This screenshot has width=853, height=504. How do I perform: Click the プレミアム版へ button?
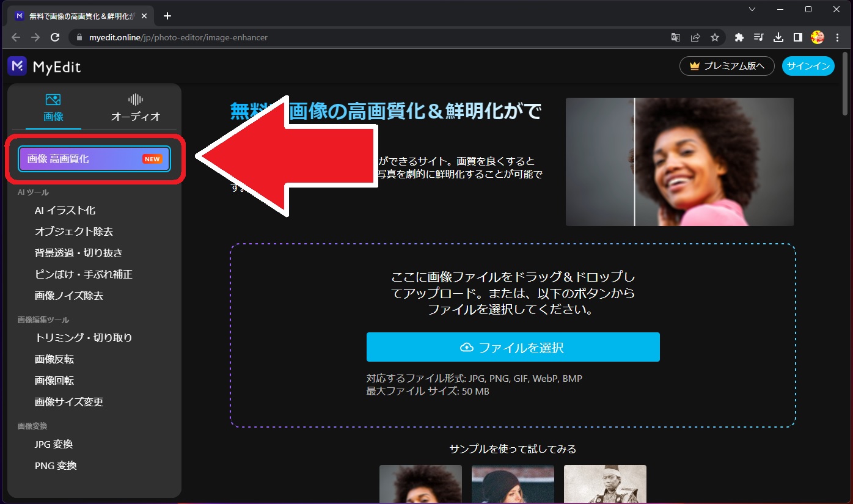click(x=727, y=66)
